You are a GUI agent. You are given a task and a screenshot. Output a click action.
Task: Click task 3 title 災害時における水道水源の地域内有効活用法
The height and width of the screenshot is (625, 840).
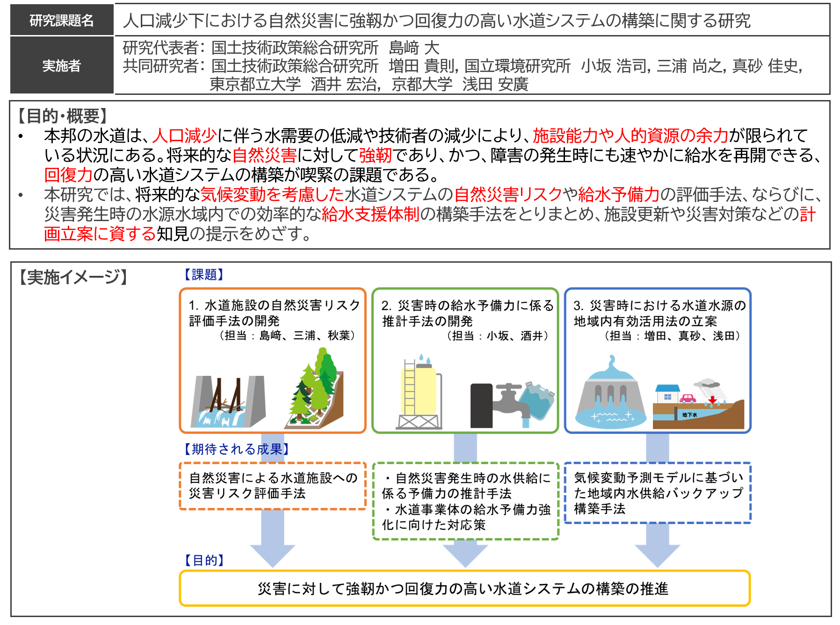[659, 313]
